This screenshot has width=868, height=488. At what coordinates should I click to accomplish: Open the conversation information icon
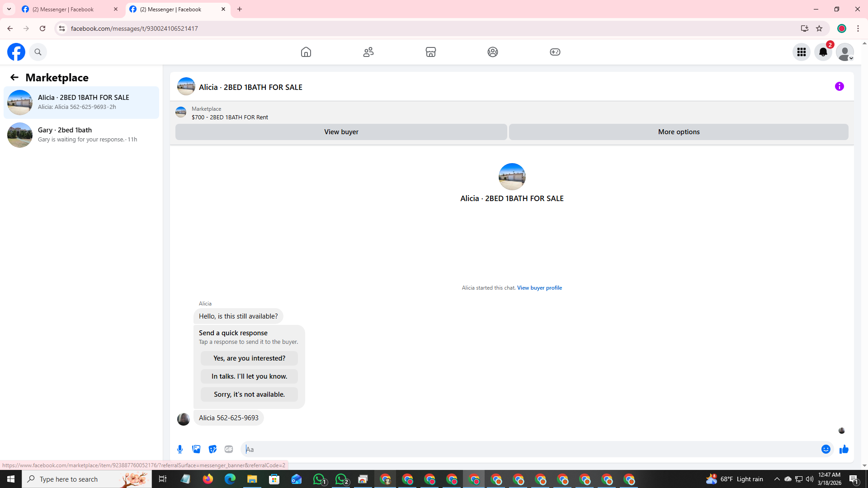(x=840, y=86)
